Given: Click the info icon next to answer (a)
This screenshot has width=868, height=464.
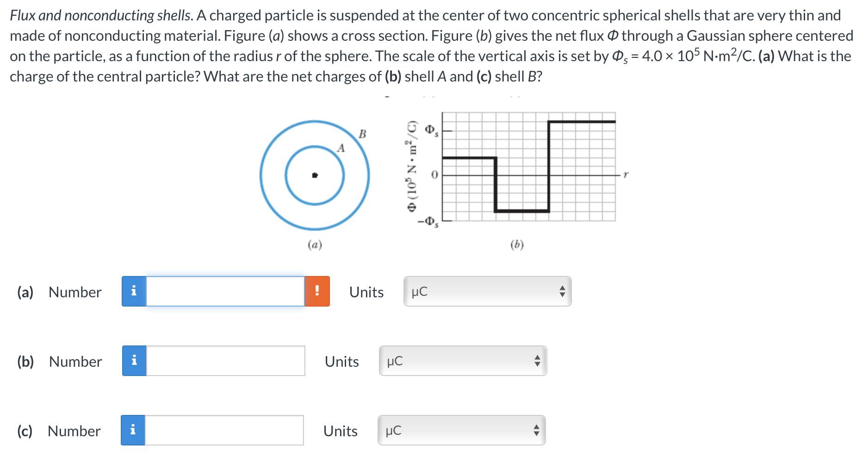Looking at the screenshot, I should 134,291.
